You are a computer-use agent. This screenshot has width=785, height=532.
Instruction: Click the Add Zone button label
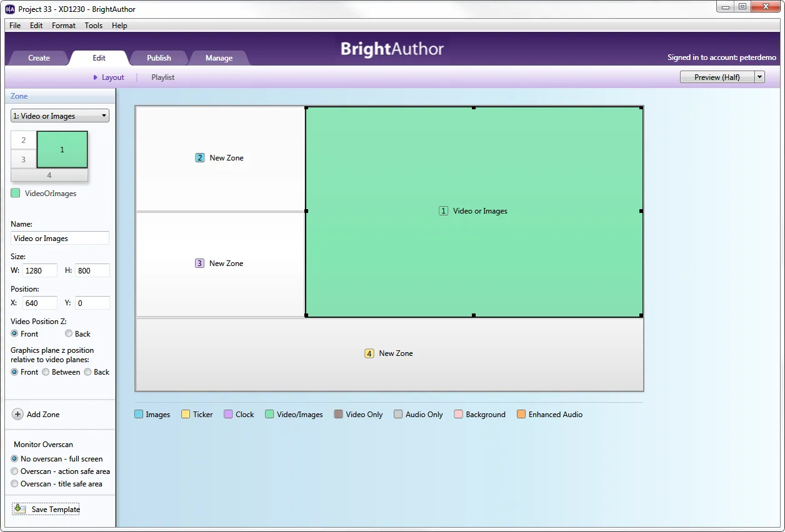43,414
